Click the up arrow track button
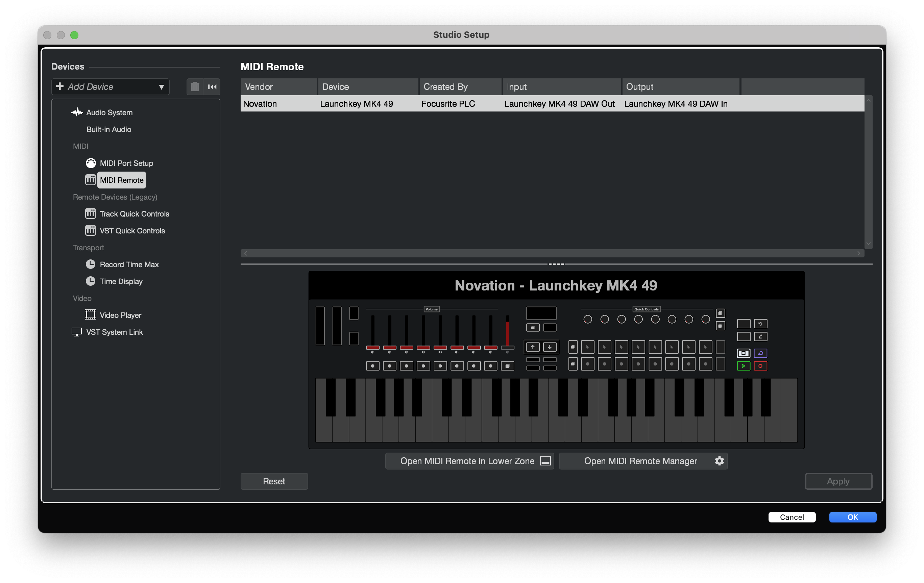Image resolution: width=924 pixels, height=583 pixels. [x=533, y=347]
